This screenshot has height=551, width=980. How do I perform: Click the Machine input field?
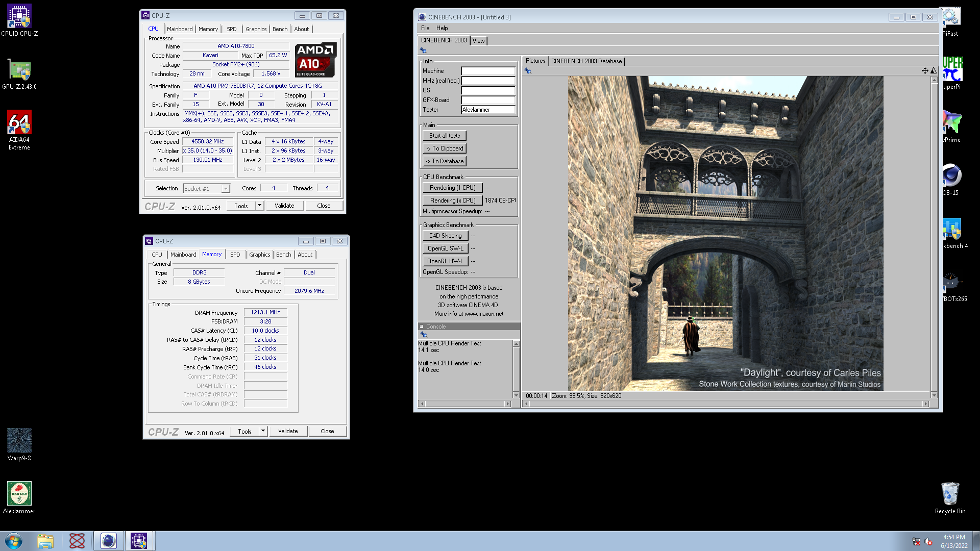[x=488, y=71]
